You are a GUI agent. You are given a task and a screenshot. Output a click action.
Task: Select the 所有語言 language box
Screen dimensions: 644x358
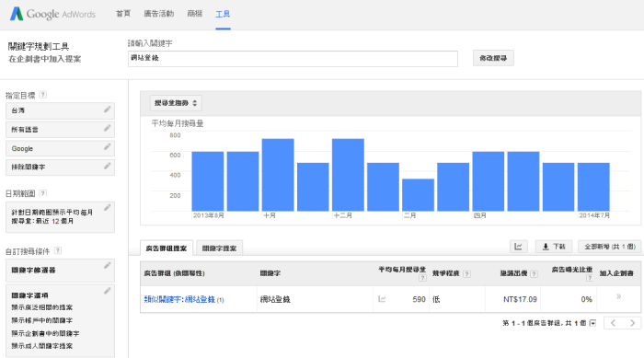(60, 130)
